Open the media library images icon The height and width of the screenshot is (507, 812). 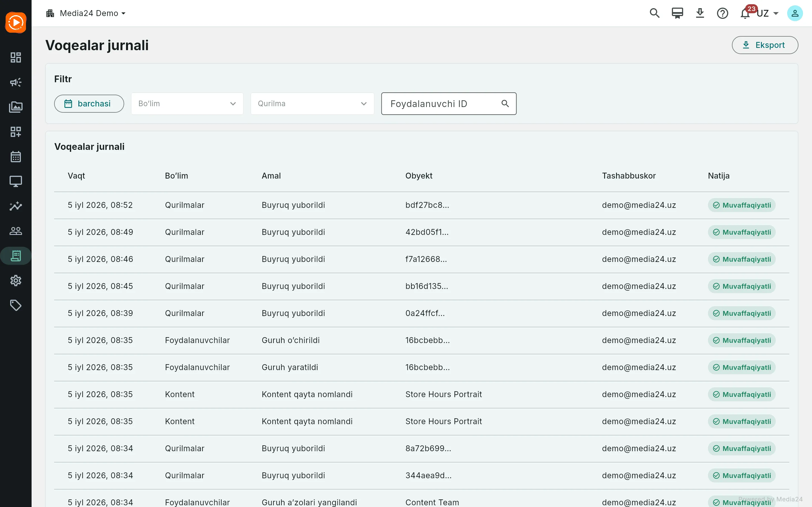[x=16, y=107]
